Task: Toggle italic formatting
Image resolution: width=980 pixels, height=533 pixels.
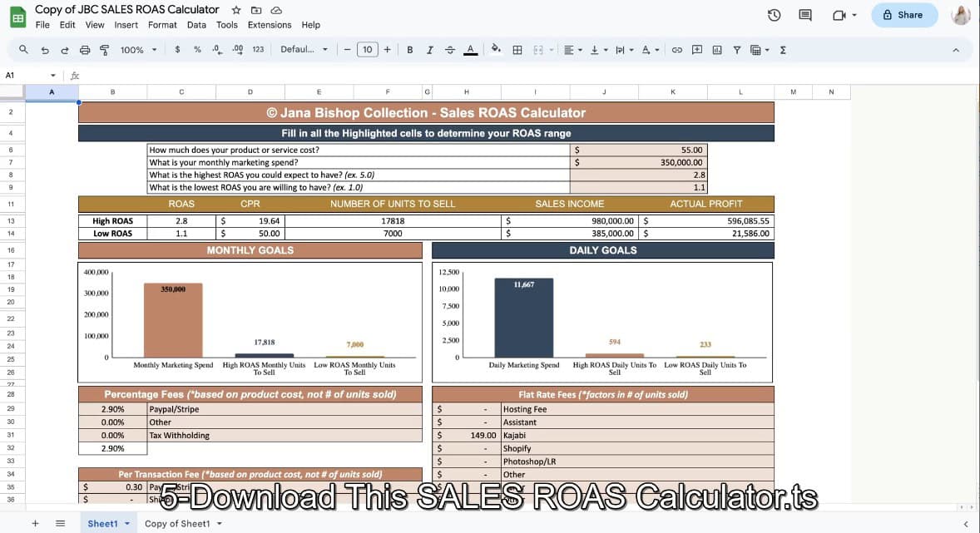Action: 429,50
